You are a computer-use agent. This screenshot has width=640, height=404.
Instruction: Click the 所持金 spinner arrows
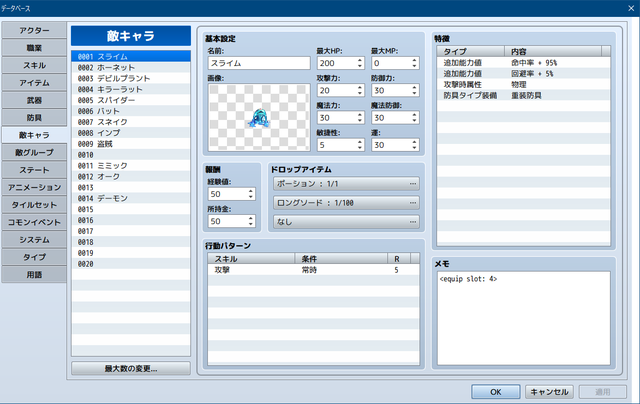pos(251,221)
